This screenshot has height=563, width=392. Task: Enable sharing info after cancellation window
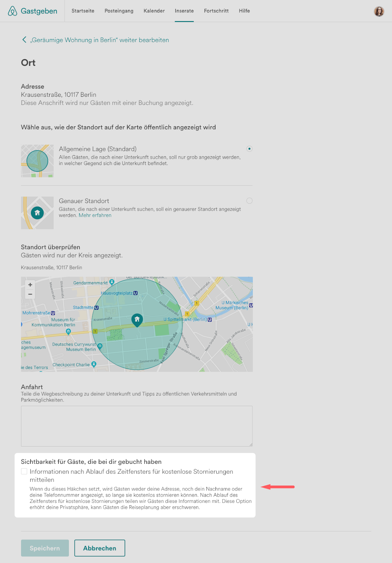pos(24,472)
